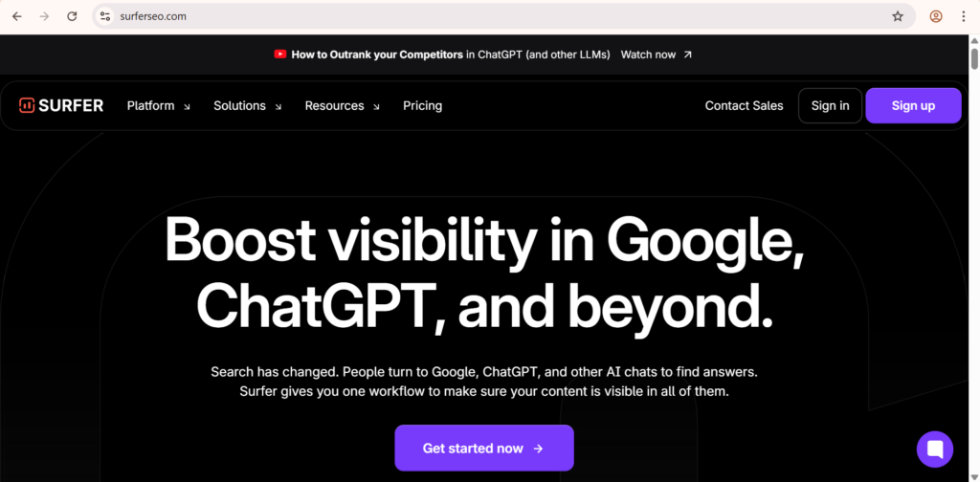The width and height of the screenshot is (980, 482).
Task: Go to Contact Sales
Action: 744,106
